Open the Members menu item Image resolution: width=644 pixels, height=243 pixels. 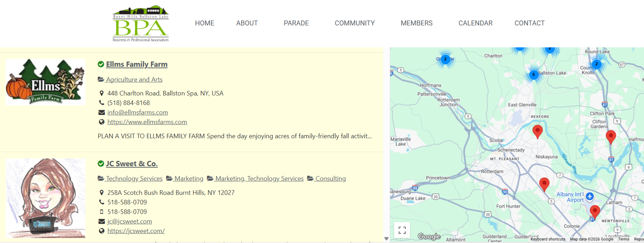[x=416, y=23]
